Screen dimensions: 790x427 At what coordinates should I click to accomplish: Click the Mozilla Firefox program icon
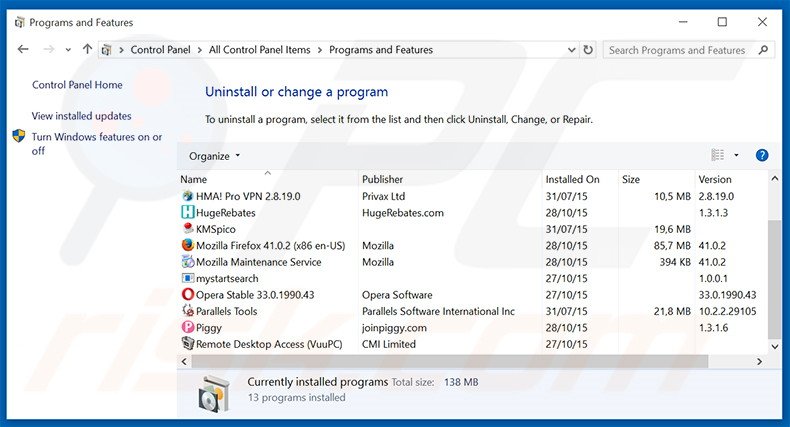(x=187, y=245)
